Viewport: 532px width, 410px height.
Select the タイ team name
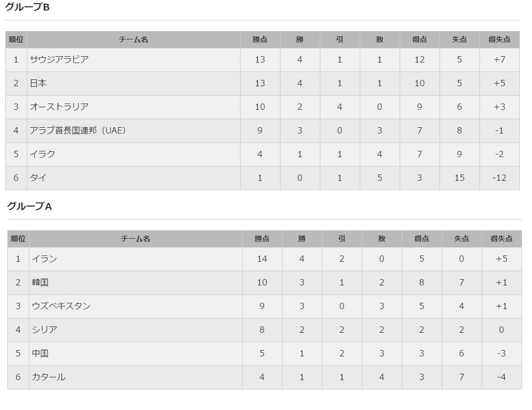[38, 178]
